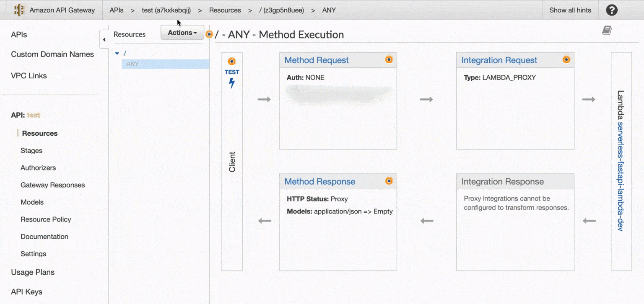Open the Method Request link
The image size is (644, 304).
point(317,60)
